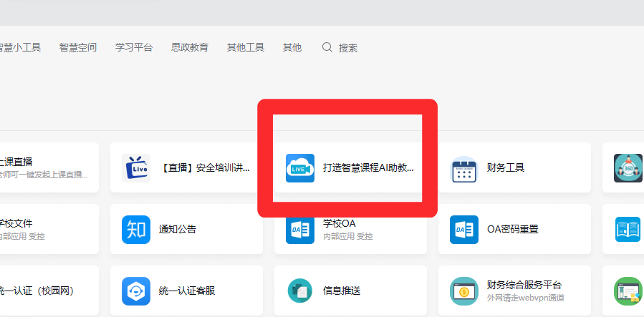Screen dimensions: 644x317
Task: Click the open book icon at right edge
Action: [x=628, y=229]
